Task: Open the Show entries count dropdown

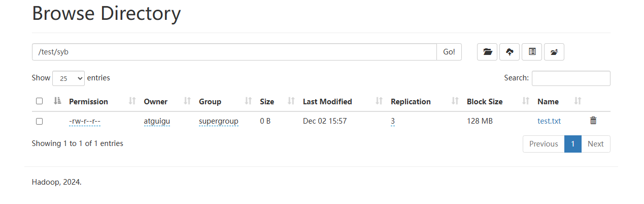Action: click(69, 78)
